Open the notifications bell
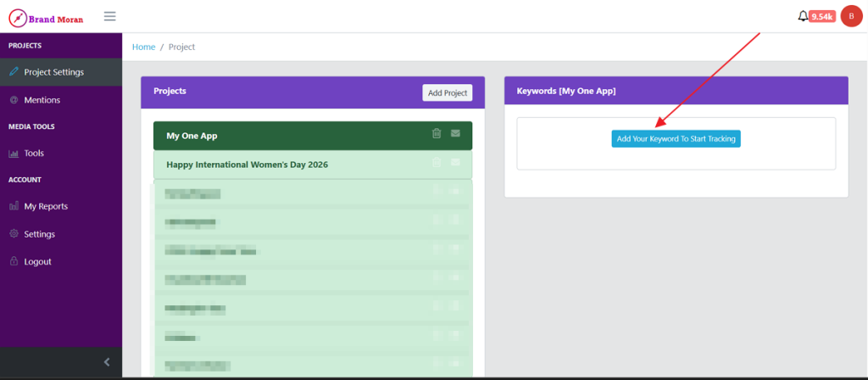This screenshot has width=868, height=380. (x=803, y=16)
